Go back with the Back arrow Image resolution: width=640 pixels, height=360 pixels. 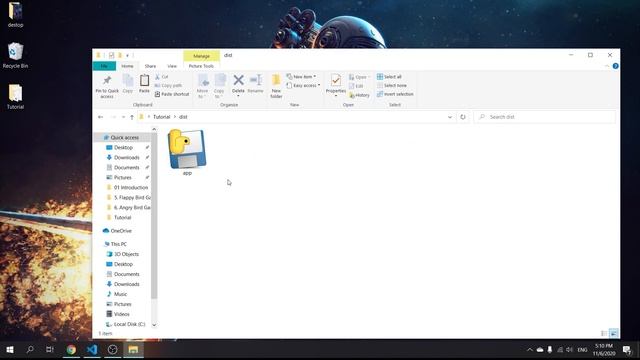click(100, 117)
